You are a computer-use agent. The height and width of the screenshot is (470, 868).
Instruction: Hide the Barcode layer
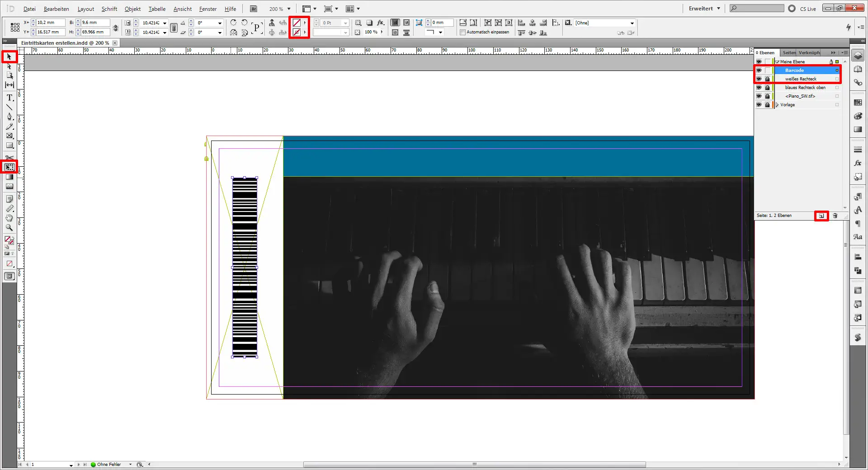pyautogui.click(x=759, y=70)
